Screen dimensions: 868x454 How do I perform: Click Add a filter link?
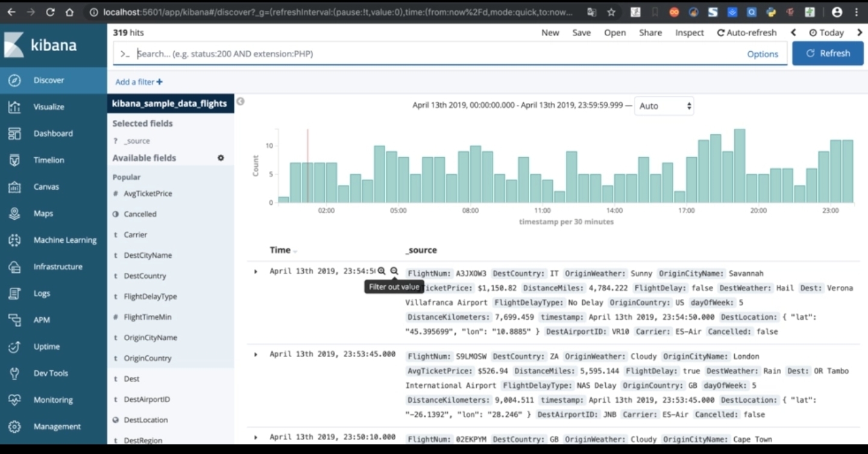139,82
